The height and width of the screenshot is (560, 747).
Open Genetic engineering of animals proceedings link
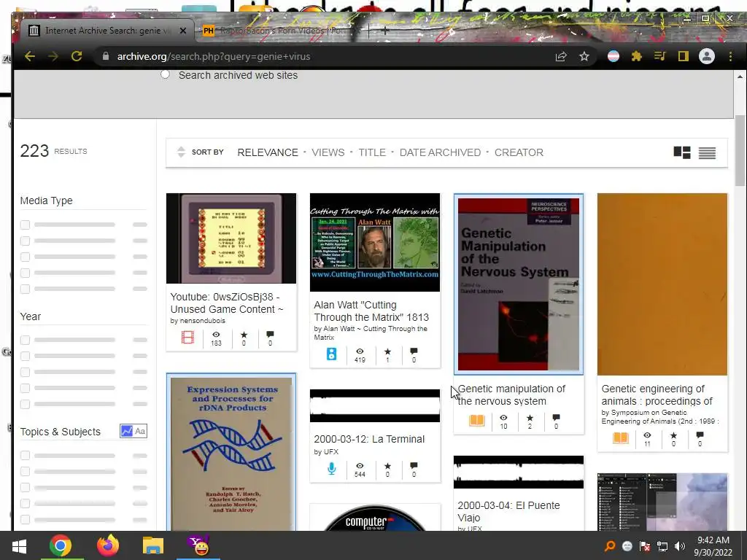(x=657, y=394)
